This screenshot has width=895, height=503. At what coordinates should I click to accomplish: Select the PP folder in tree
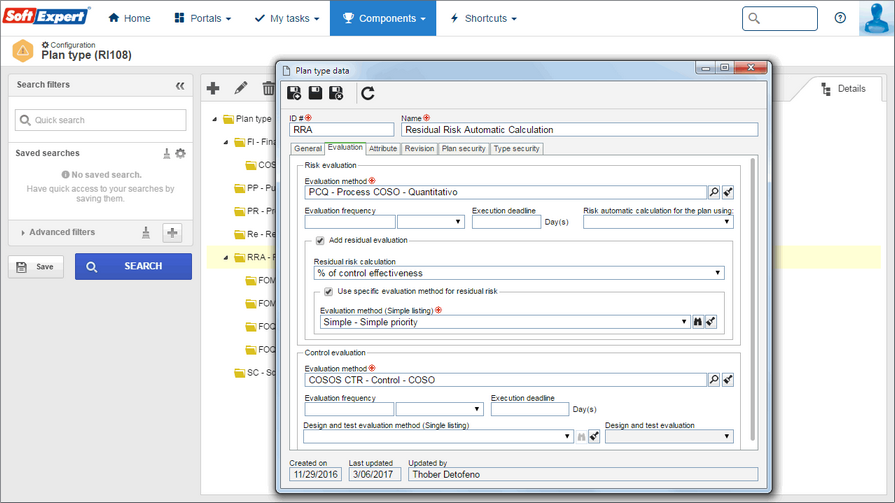click(x=255, y=188)
